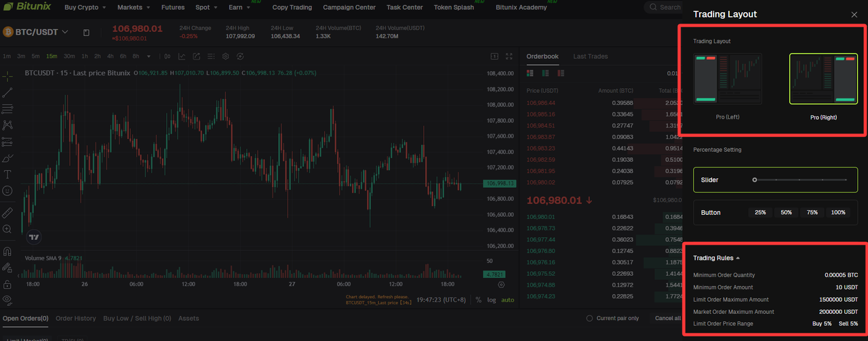Image resolution: width=868 pixels, height=341 pixels.
Task: Select the crosshair cursor tool in chart sidebar
Action: click(7, 75)
